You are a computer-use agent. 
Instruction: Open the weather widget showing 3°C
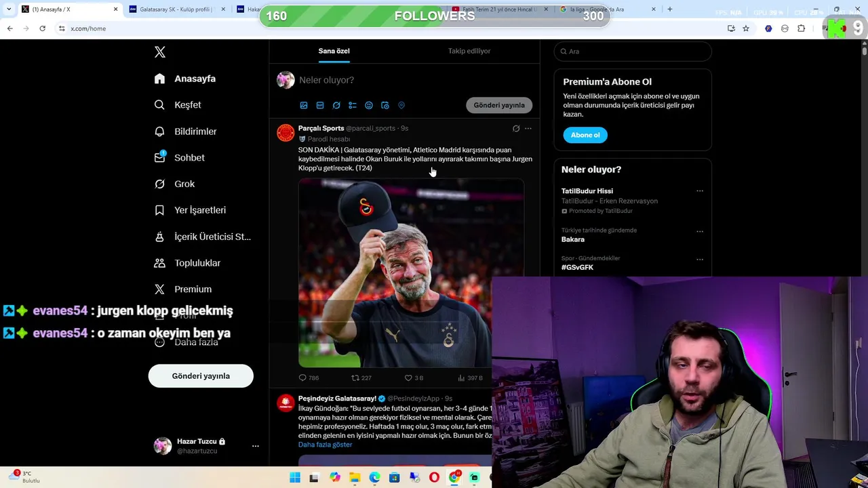pos(26,477)
